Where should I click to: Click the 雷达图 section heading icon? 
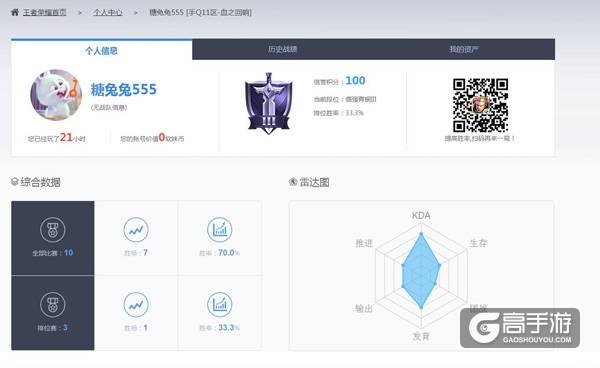293,182
